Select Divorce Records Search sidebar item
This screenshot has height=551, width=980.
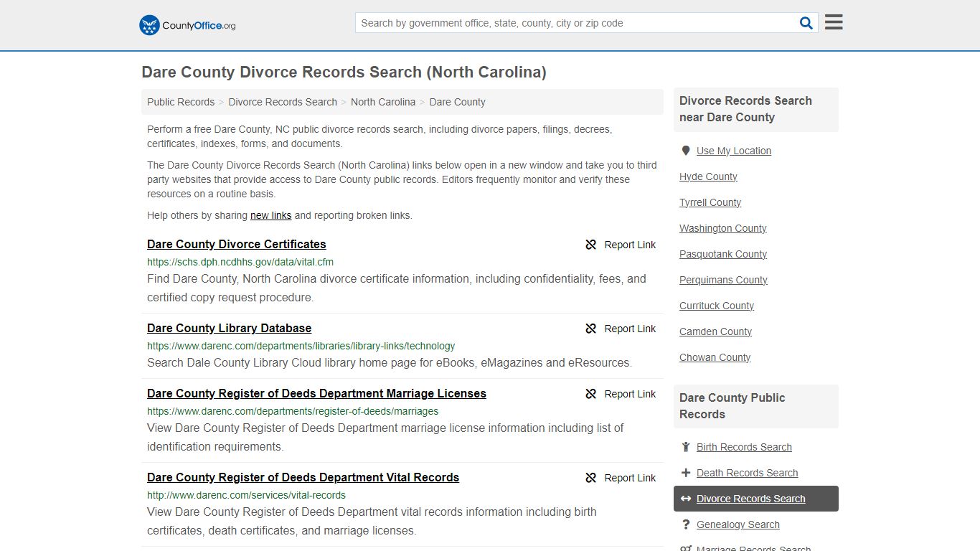click(756, 499)
